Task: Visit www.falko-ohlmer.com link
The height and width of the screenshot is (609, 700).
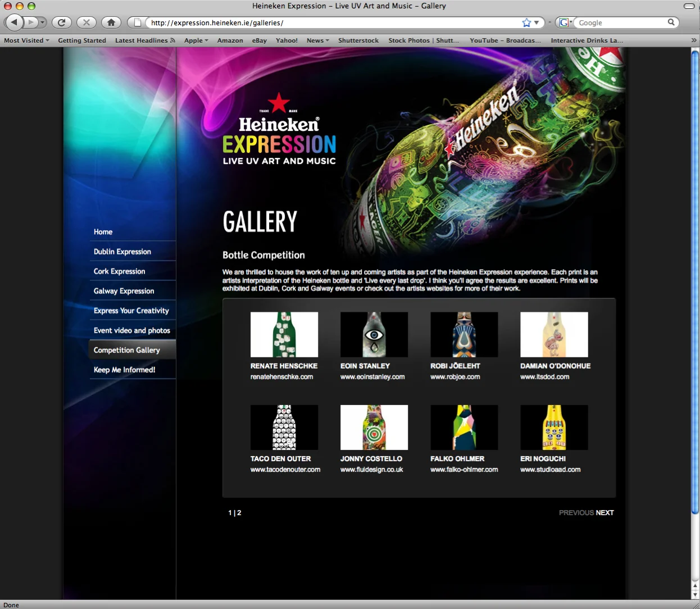Action: coord(464,470)
